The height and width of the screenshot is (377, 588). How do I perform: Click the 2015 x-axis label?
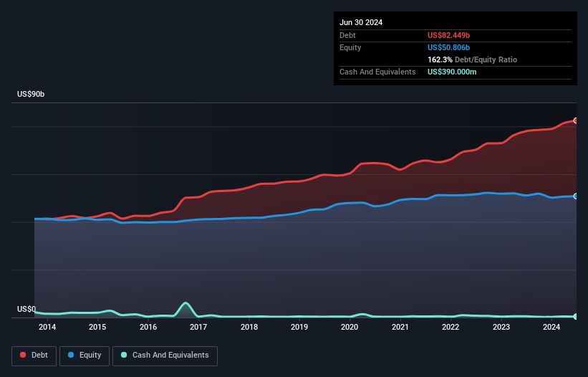coord(97,327)
